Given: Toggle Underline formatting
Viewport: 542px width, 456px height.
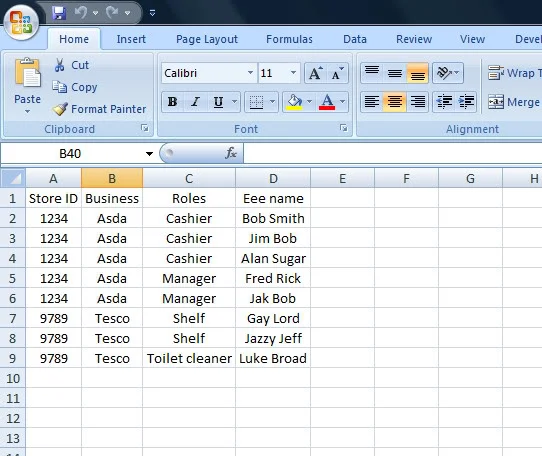Looking at the screenshot, I should pyautogui.click(x=218, y=102).
